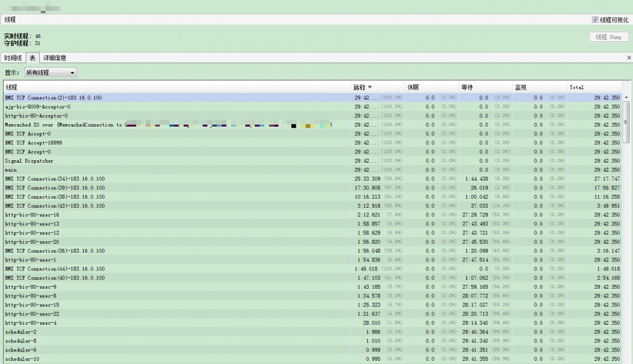
Task: Click the wait value 28:07.772
Action: click(x=475, y=296)
